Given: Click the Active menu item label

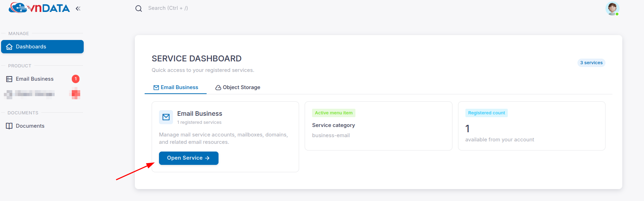Looking at the screenshot, I should coord(334,113).
